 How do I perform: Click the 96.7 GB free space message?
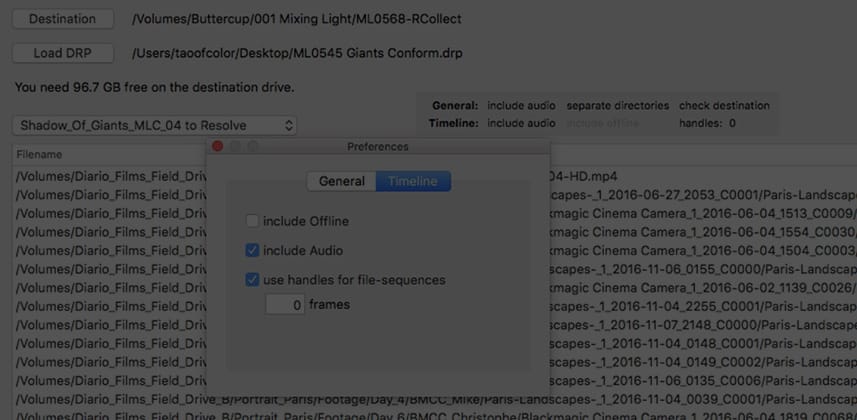coord(155,88)
